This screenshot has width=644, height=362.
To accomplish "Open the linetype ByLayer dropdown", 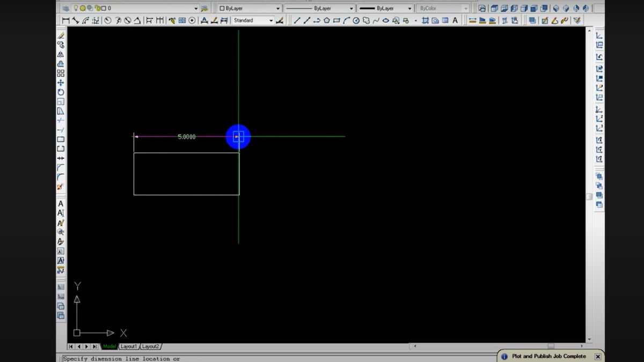I will click(351, 9).
